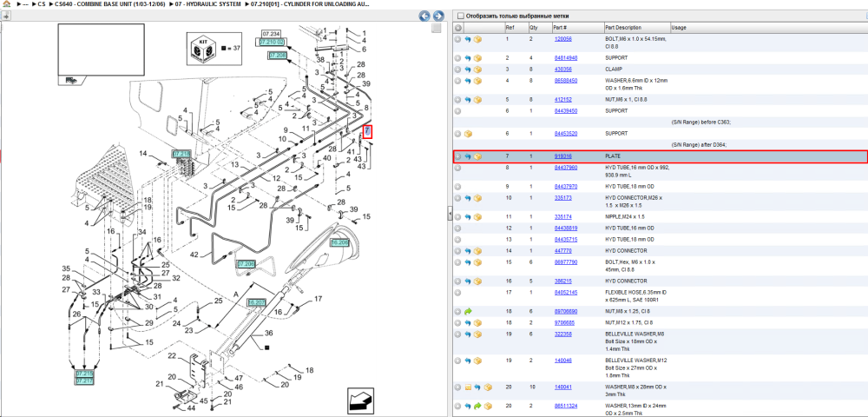
Task: Go to next diagram with right arrow
Action: (x=437, y=16)
